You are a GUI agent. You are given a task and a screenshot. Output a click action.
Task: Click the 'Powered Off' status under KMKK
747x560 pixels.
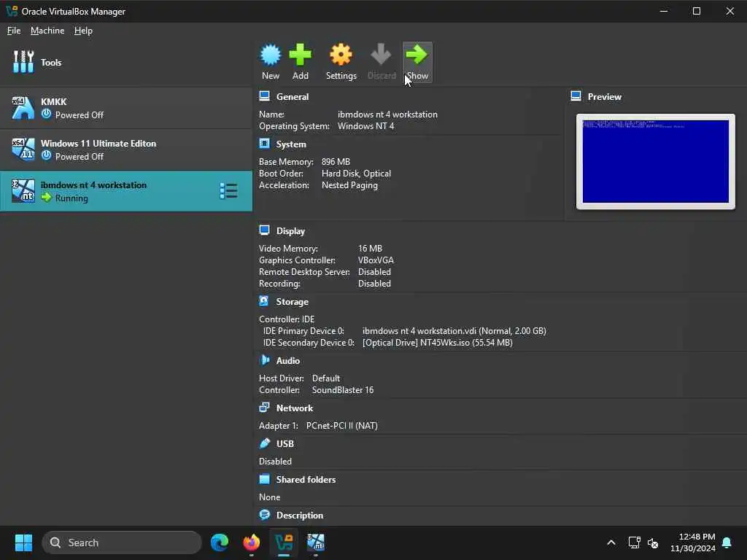pos(79,114)
